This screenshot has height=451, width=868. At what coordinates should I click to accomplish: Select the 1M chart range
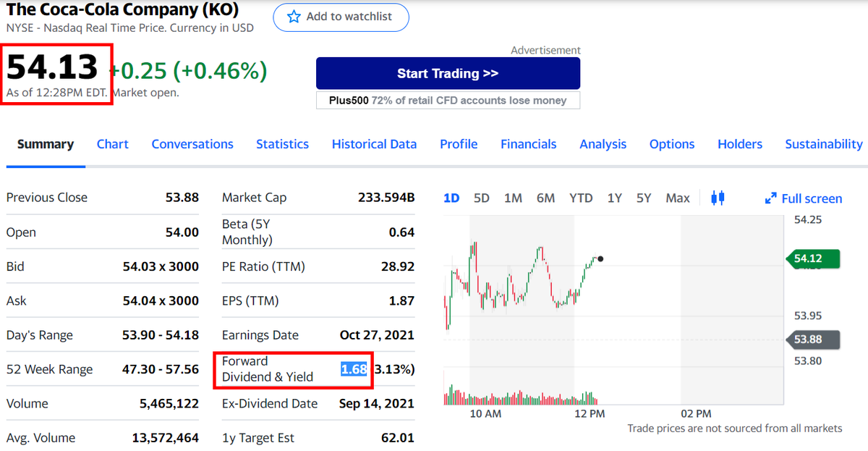513,198
